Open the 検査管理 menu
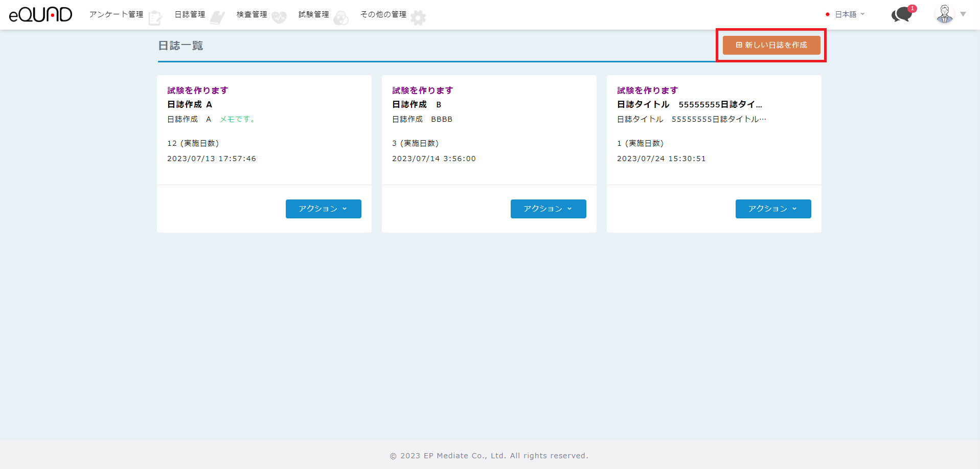The height and width of the screenshot is (469, 980). click(252, 14)
